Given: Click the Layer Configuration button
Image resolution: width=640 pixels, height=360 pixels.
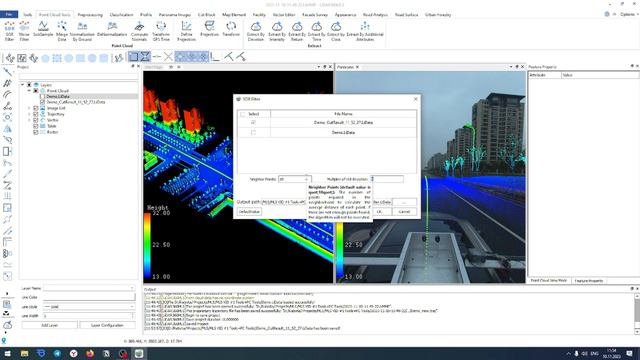Looking at the screenshot, I should (x=107, y=325).
